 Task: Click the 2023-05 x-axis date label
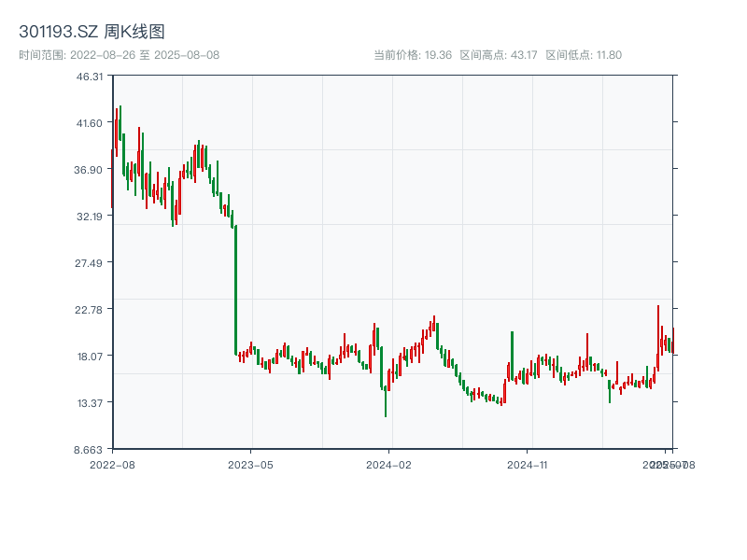(251, 464)
